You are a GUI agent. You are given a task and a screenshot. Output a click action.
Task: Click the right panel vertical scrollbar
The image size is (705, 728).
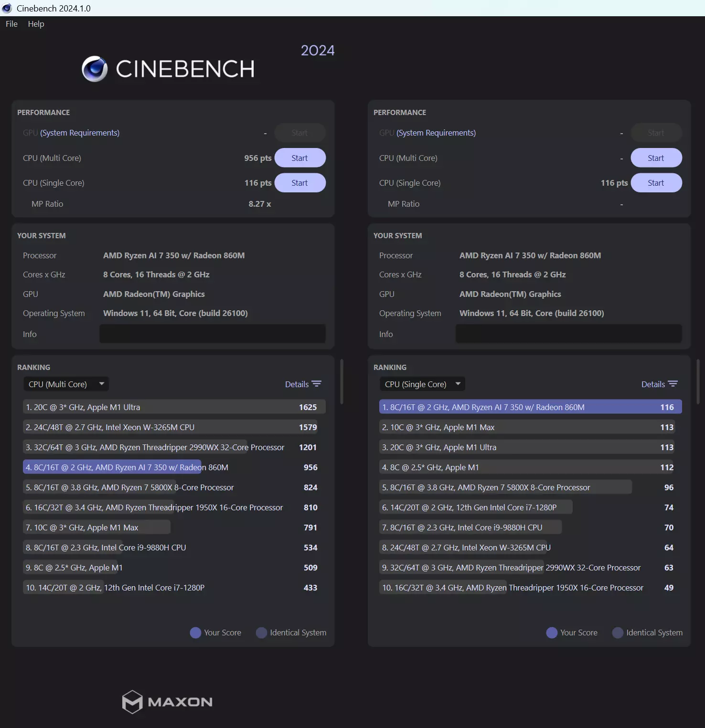(x=698, y=382)
